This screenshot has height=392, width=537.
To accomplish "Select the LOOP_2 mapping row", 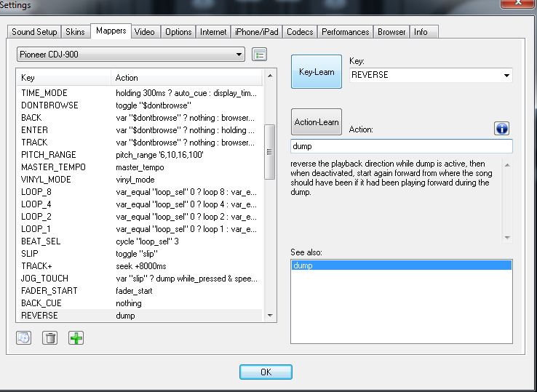I will point(139,217).
